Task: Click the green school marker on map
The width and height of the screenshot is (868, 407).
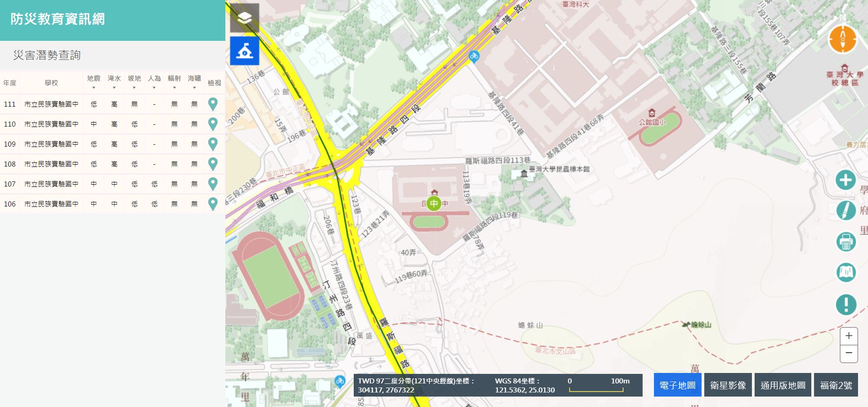Action: click(x=434, y=204)
